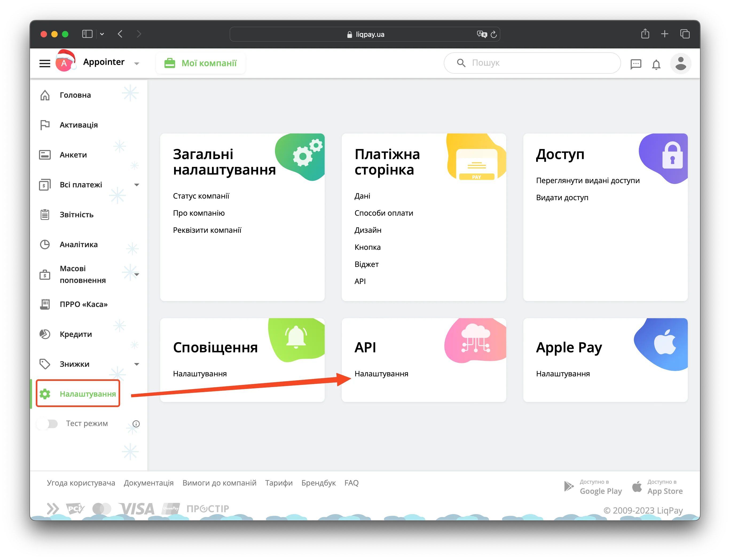This screenshot has height=560, width=730.
Task: Open Брендбук footer link
Action: click(318, 483)
